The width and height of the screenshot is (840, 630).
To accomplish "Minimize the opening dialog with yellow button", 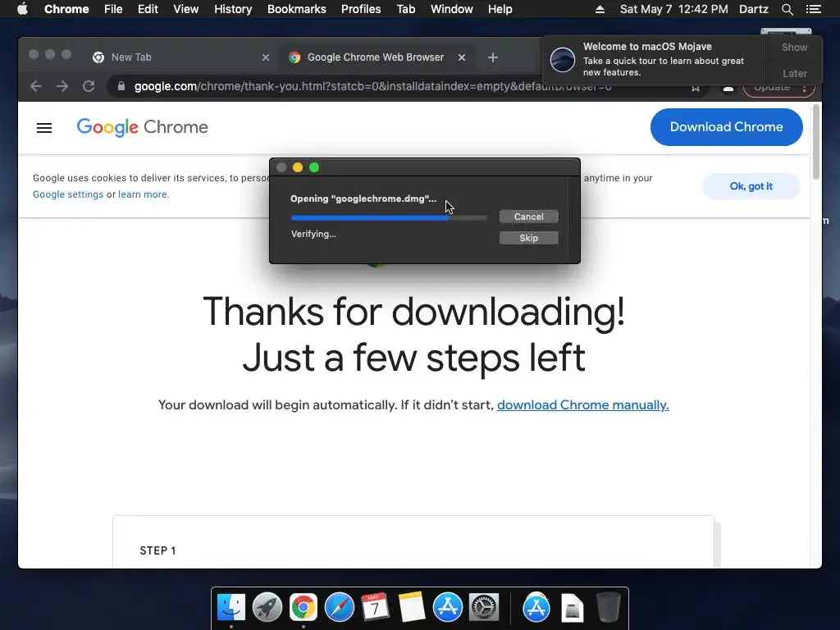I will [298, 167].
